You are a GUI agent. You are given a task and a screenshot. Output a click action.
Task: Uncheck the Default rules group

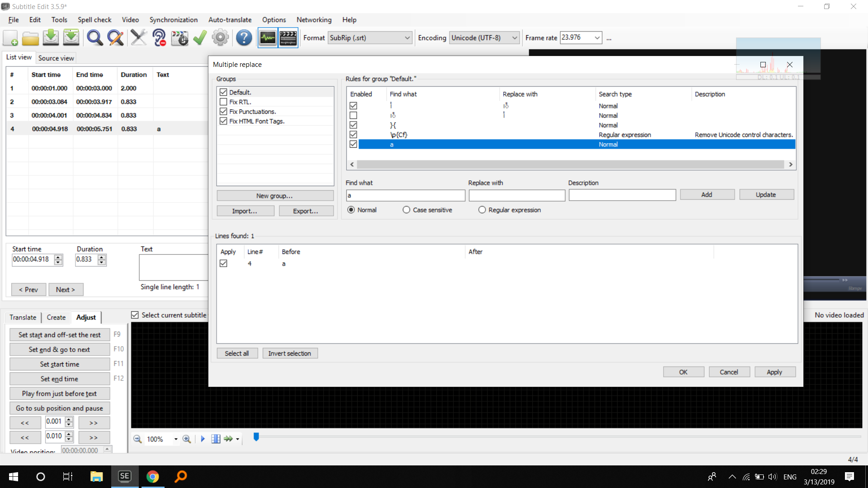(223, 92)
